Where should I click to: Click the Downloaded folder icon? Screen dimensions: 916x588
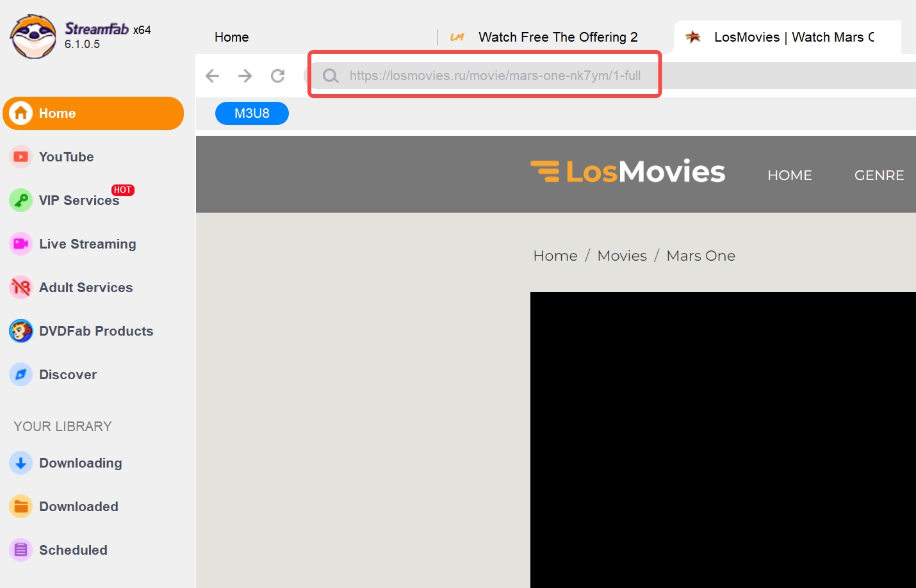(x=20, y=507)
